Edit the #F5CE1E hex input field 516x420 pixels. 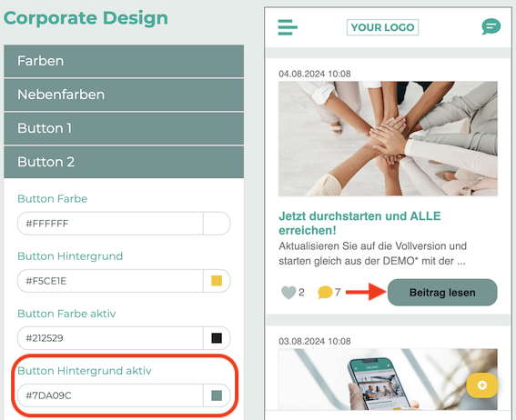pos(110,281)
